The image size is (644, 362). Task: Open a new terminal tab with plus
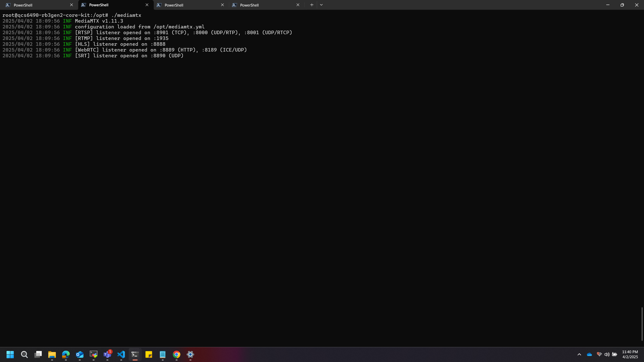point(312,5)
